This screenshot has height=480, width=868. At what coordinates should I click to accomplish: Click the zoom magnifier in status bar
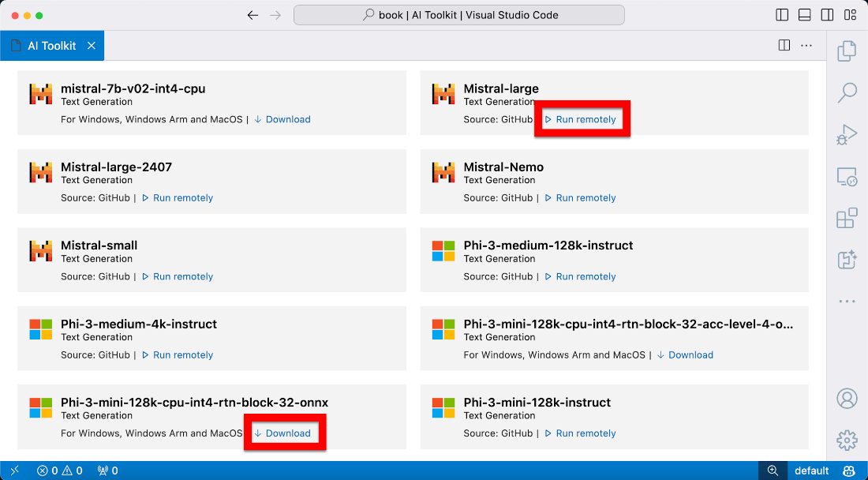tap(773, 471)
